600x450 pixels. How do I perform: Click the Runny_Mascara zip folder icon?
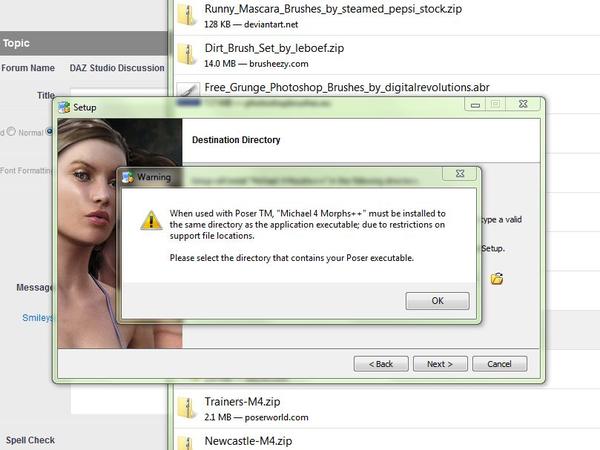click(187, 15)
